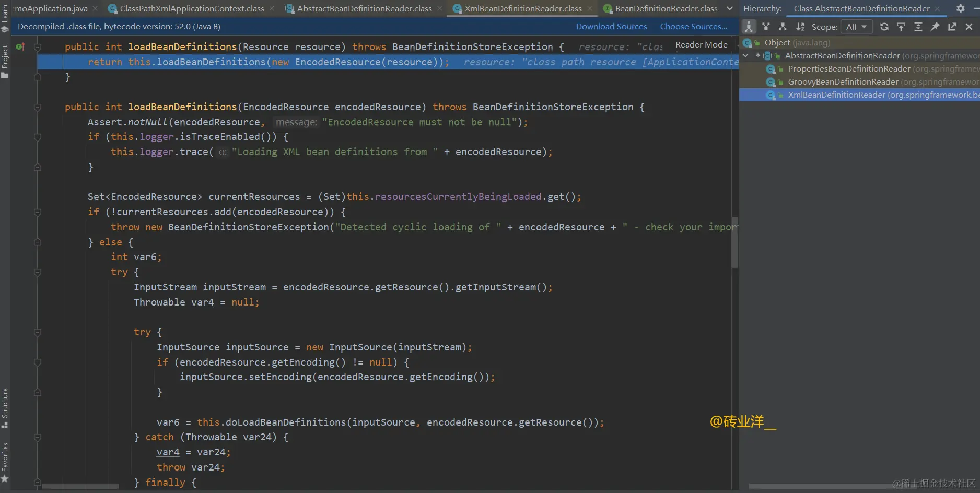Switch to ClassPathXmlApplicationContext.class tab
The height and width of the screenshot is (493, 980).
(191, 8)
